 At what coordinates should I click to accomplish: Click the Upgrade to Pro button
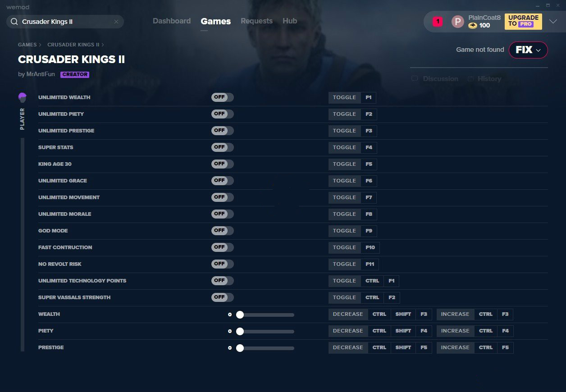pos(523,21)
